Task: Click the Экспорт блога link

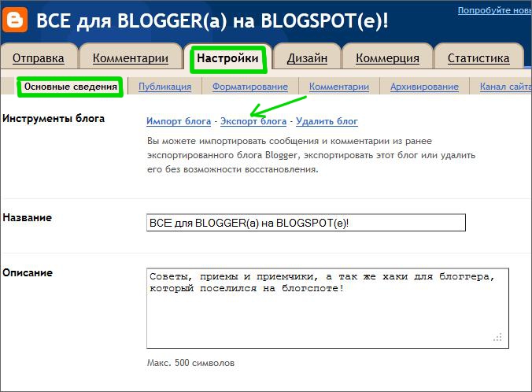Action: 253,121
